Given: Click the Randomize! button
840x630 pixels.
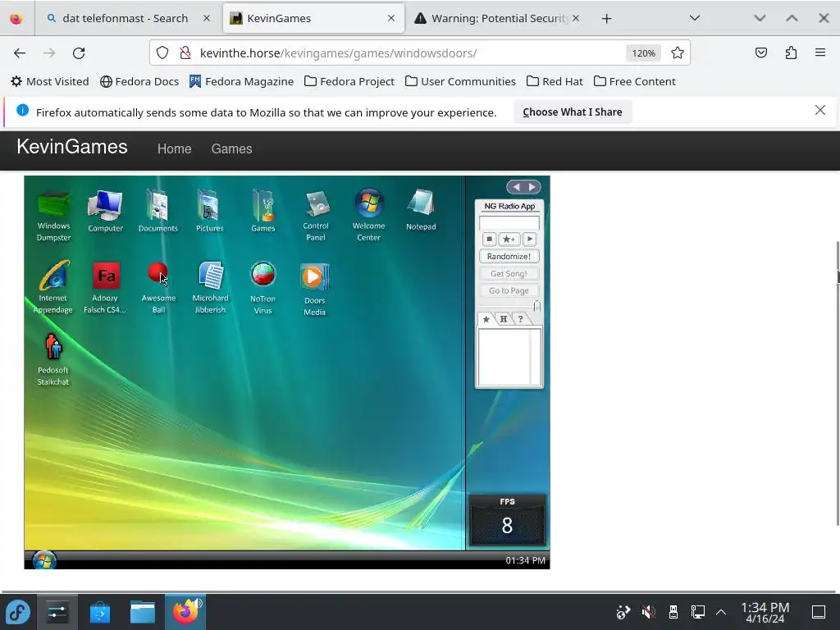Looking at the screenshot, I should pos(509,256).
